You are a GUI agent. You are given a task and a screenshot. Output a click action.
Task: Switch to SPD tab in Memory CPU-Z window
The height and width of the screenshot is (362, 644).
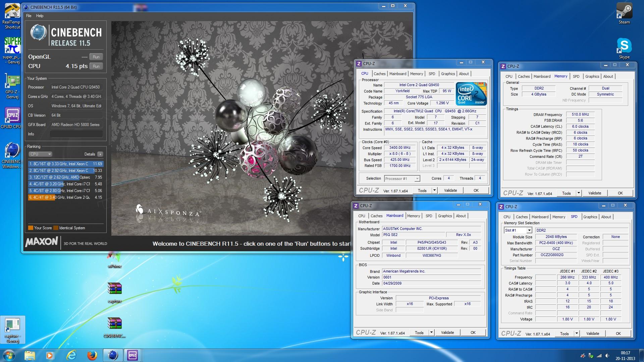pos(576,76)
